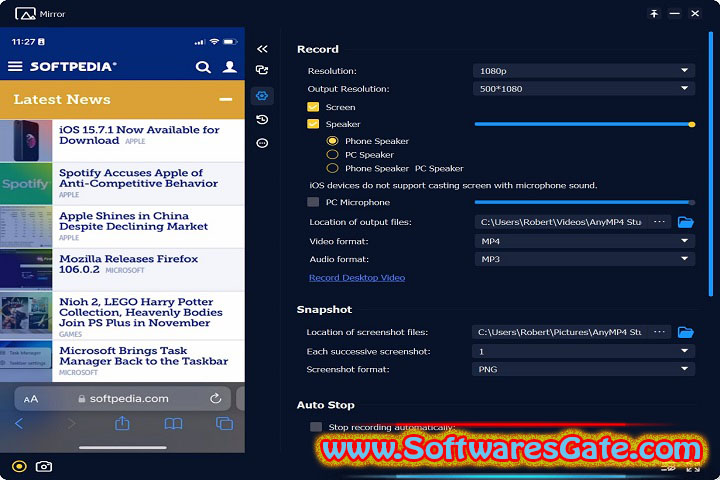Open Safari bookmarks book icon
Image resolution: width=720 pixels, height=480 pixels.
point(174,424)
